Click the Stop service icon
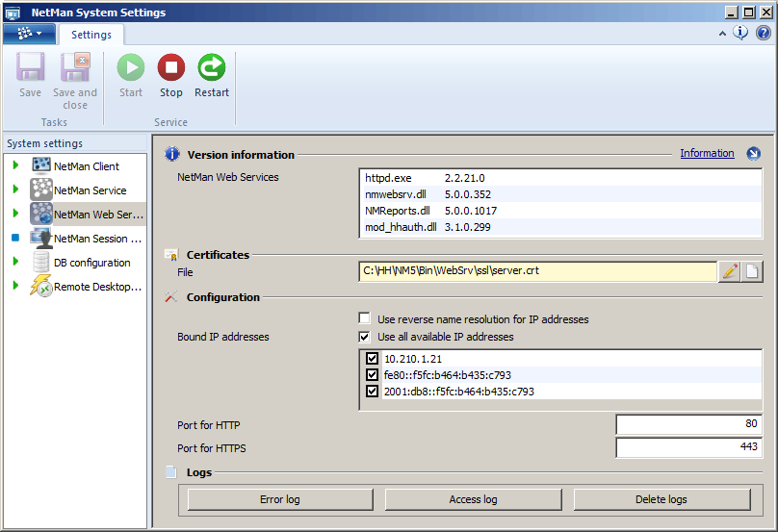 click(170, 68)
